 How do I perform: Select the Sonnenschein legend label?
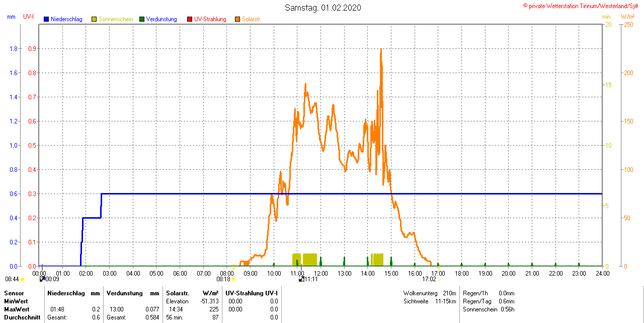click(x=116, y=19)
